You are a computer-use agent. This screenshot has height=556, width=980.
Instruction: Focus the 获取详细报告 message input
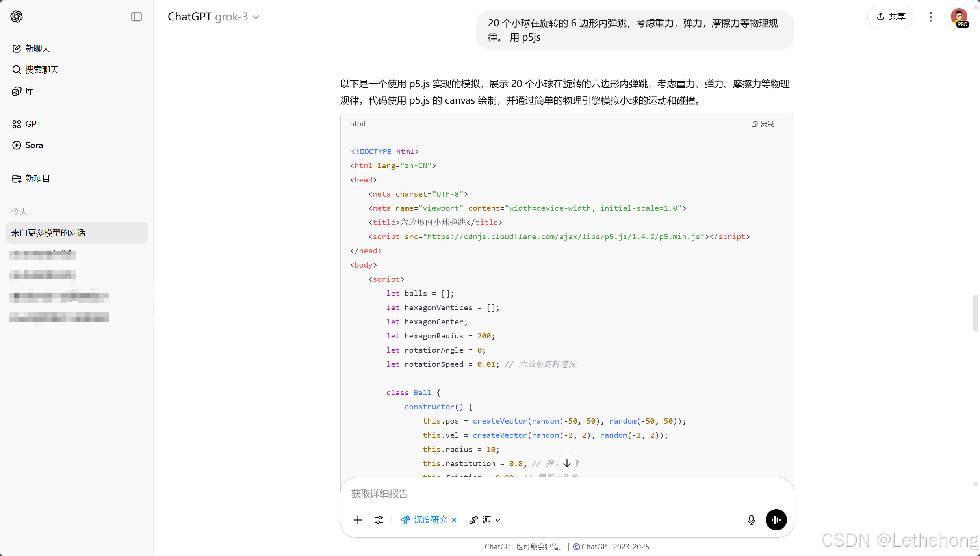click(566, 494)
